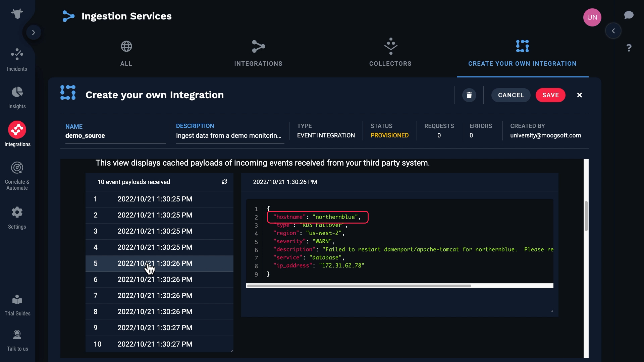Switch to the Collectors tab
Viewport: 644px width, 362px height.
390,53
